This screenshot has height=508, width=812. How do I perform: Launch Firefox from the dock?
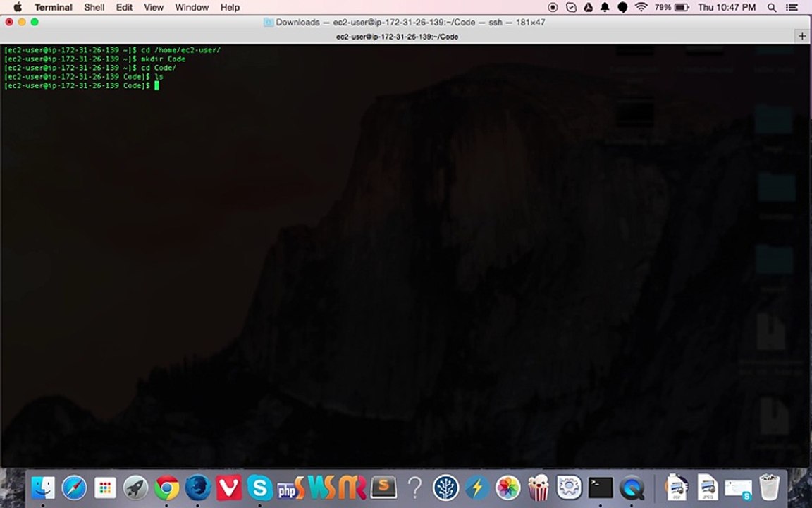[198, 488]
